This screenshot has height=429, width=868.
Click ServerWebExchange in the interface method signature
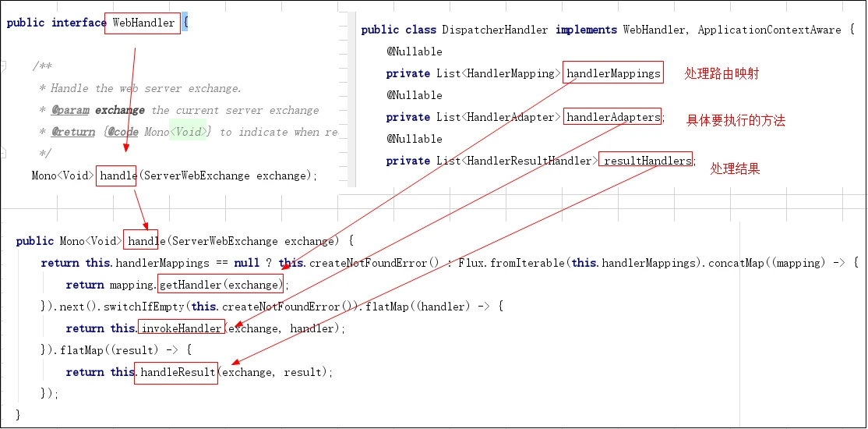tap(197, 175)
